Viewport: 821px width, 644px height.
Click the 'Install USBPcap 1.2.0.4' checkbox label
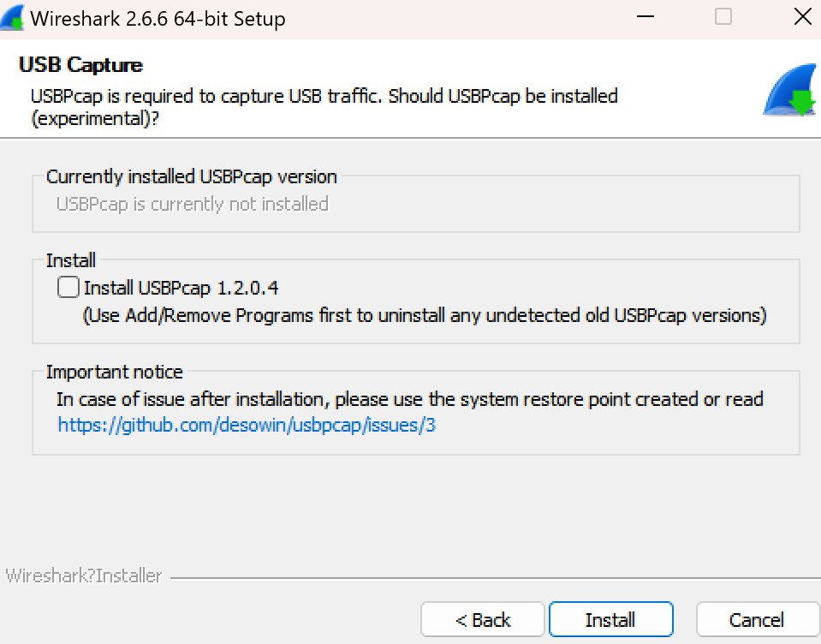[181, 288]
